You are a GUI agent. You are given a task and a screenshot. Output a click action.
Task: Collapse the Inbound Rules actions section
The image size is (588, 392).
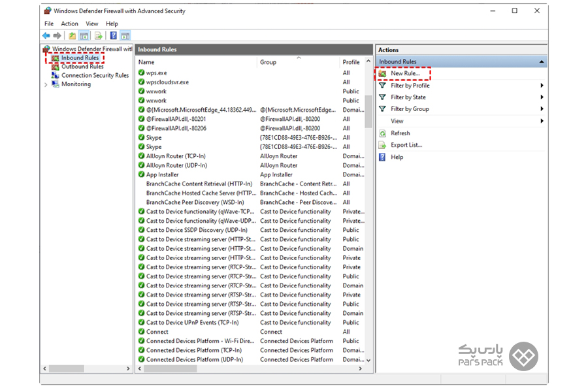(542, 61)
